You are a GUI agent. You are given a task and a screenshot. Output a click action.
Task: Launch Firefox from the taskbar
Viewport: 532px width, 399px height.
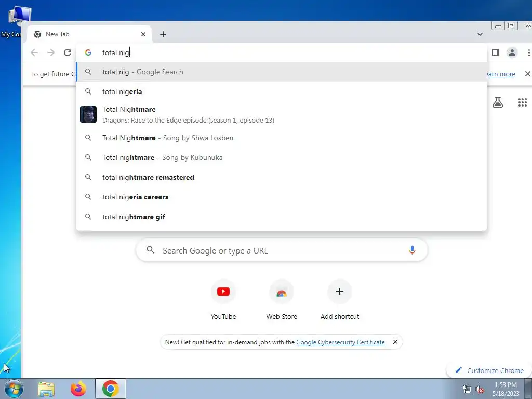(78, 389)
